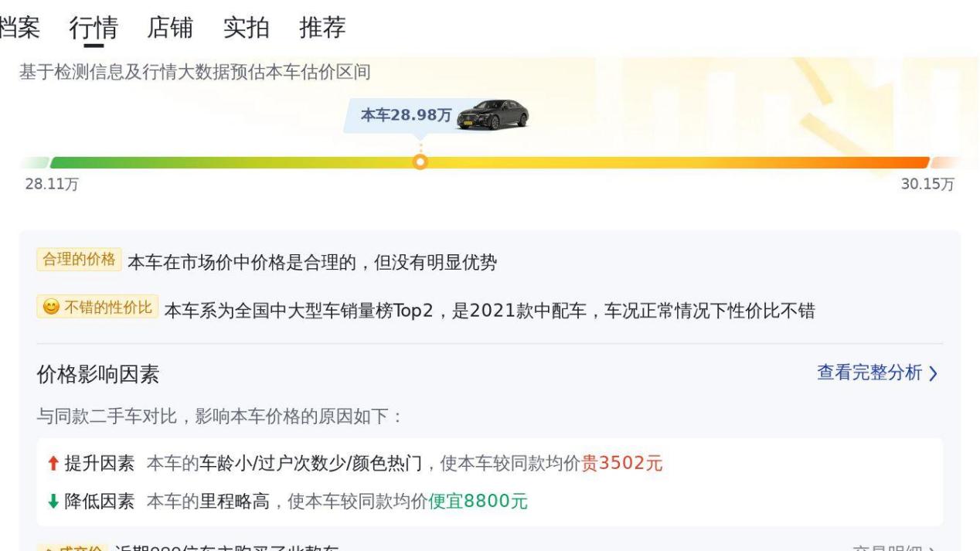Go to the 实拍 tab
Viewport: 980px width, 551px height.
[x=246, y=28]
